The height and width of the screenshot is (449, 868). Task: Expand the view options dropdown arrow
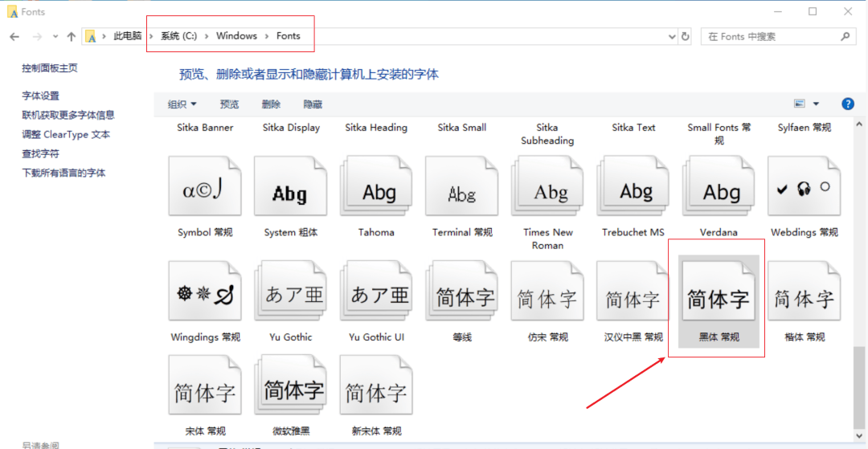pyautogui.click(x=816, y=104)
